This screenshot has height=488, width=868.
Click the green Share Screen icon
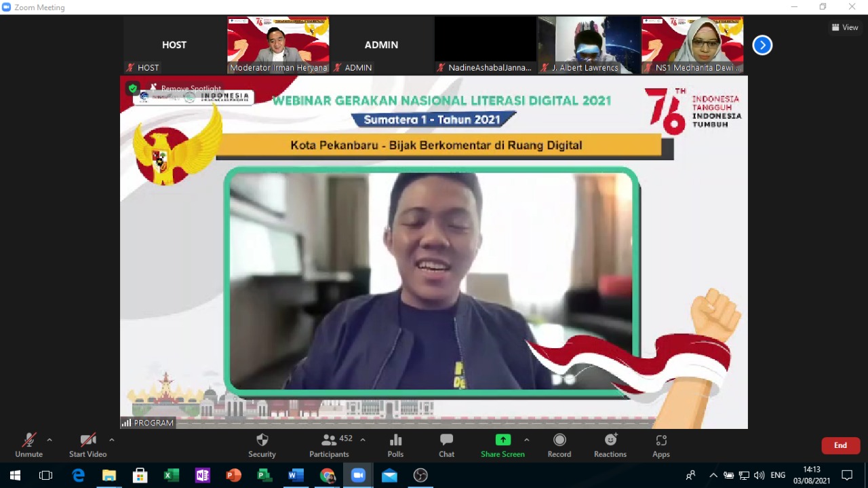click(x=502, y=445)
